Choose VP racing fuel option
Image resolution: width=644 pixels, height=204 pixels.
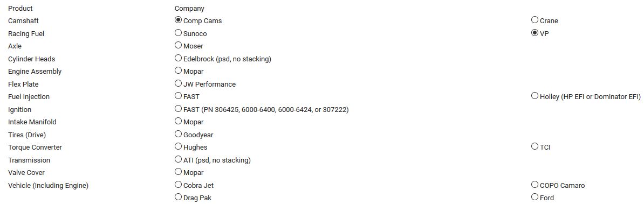pyautogui.click(x=535, y=32)
